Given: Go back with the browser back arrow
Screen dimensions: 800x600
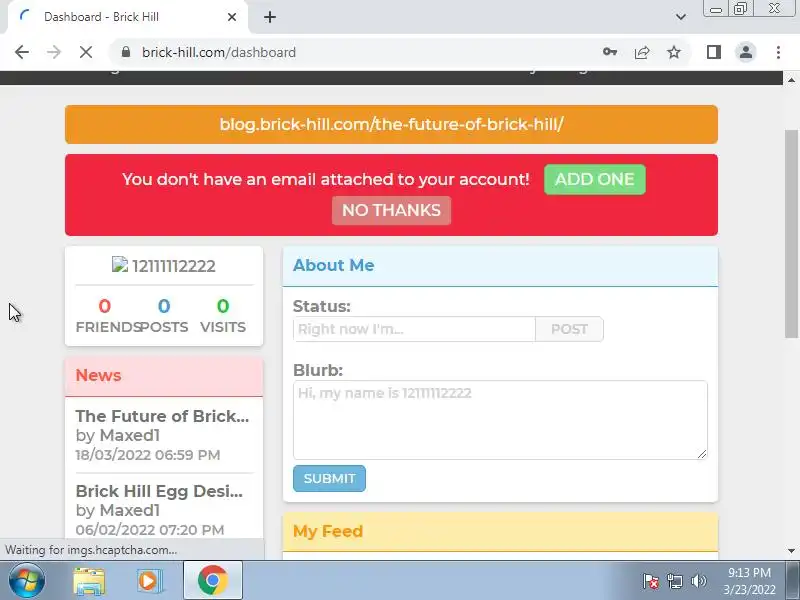Looking at the screenshot, I should pyautogui.click(x=22, y=52).
